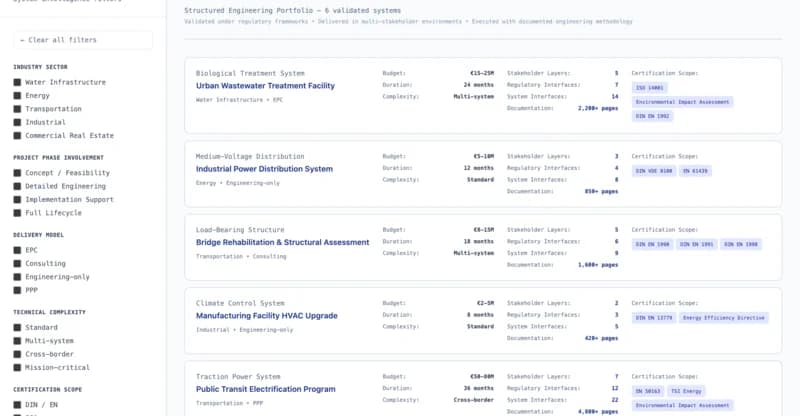Open Urban Wastewater Treatment Facility project
Viewport: 800px width, 416px height.
point(265,86)
